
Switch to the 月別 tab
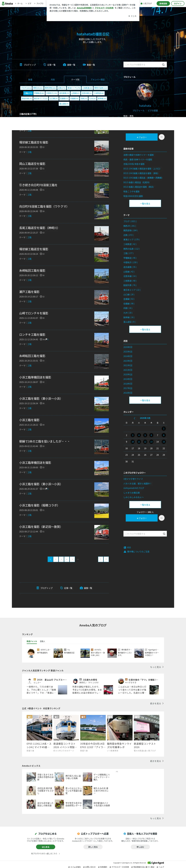(x=53, y=80)
